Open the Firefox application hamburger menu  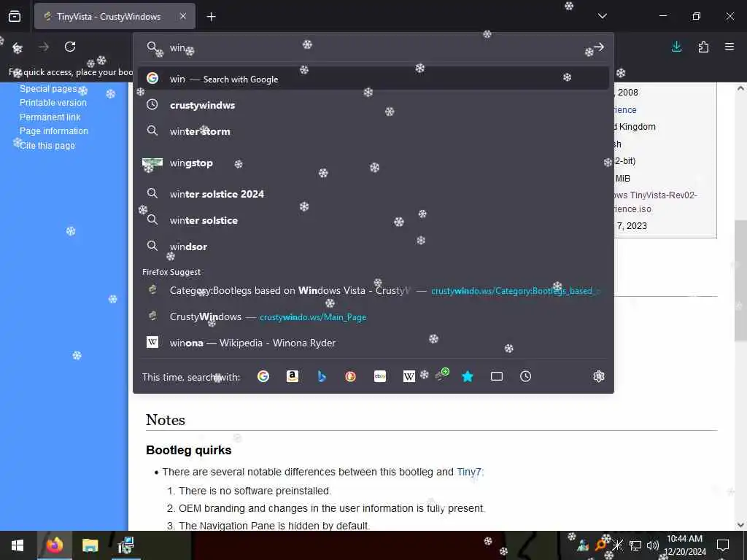[x=729, y=47]
